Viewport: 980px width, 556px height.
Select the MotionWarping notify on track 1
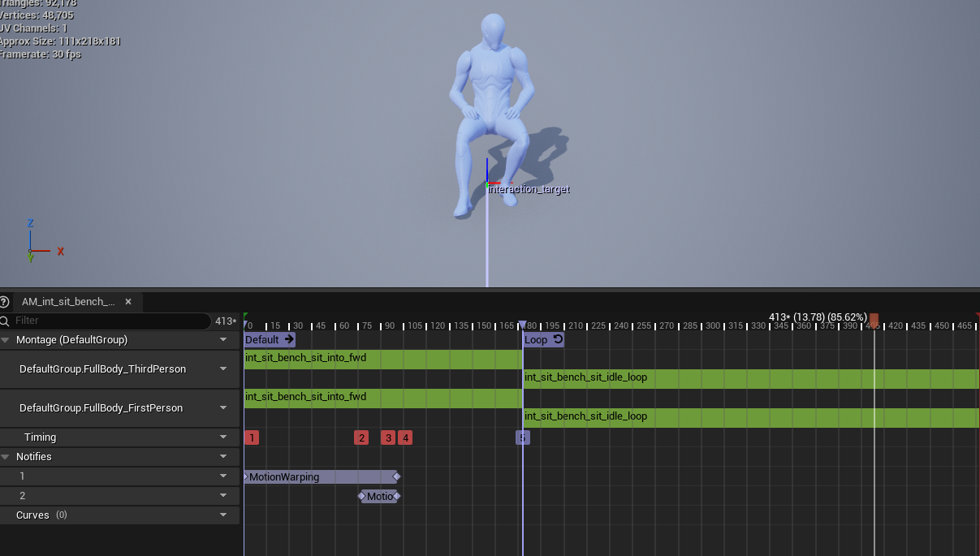[320, 476]
